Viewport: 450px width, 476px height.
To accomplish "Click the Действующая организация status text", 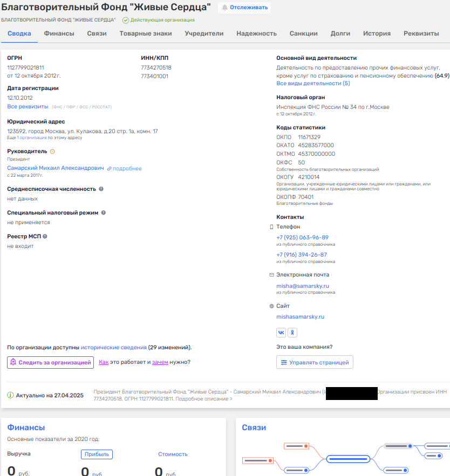I will (x=162, y=20).
